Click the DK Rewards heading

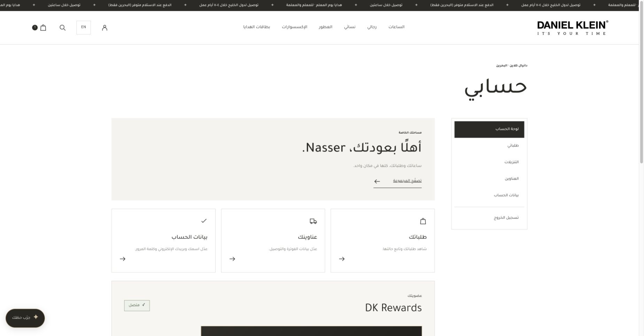pyautogui.click(x=393, y=308)
